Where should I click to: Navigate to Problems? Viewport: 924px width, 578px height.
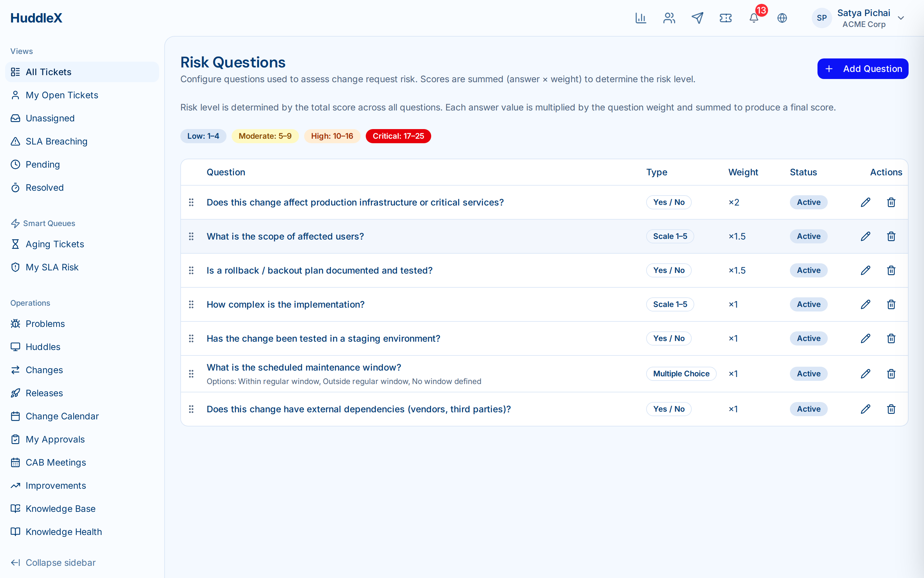point(82,324)
